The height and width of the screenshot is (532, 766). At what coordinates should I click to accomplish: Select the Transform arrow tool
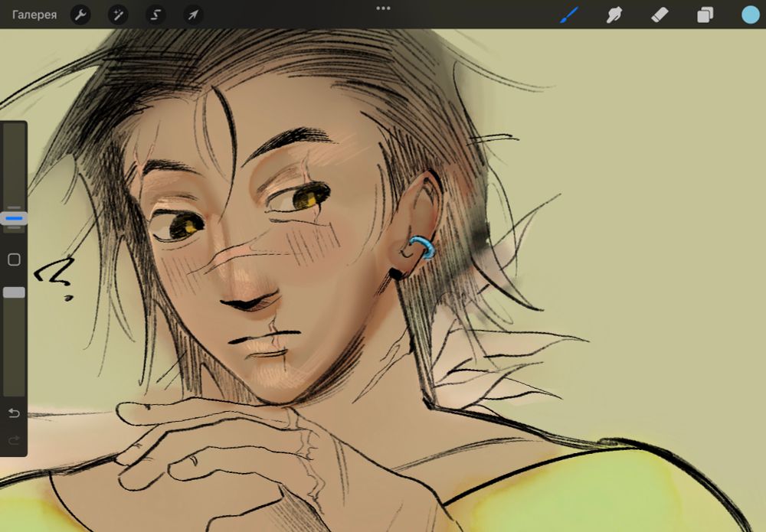(x=193, y=15)
